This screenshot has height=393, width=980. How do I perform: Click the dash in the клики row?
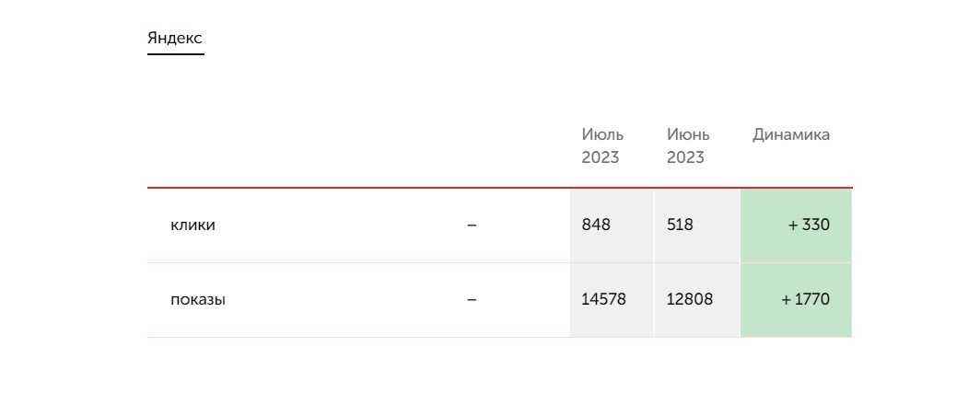[x=472, y=225]
